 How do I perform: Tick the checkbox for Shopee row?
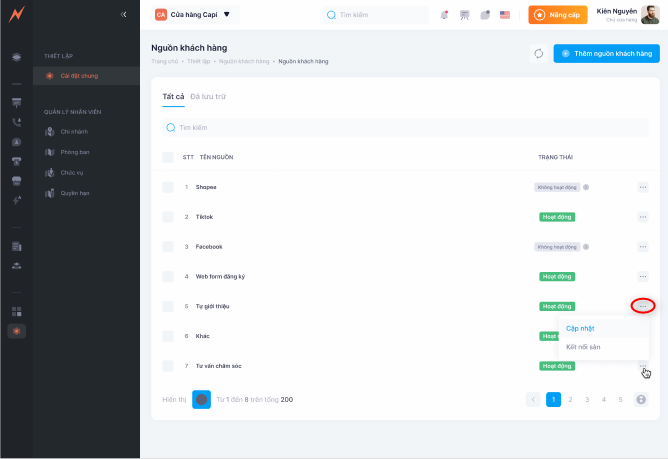(x=168, y=187)
